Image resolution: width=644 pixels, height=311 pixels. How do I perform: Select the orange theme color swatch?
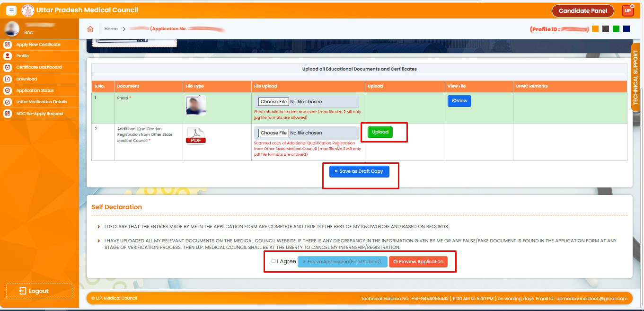[x=595, y=29]
